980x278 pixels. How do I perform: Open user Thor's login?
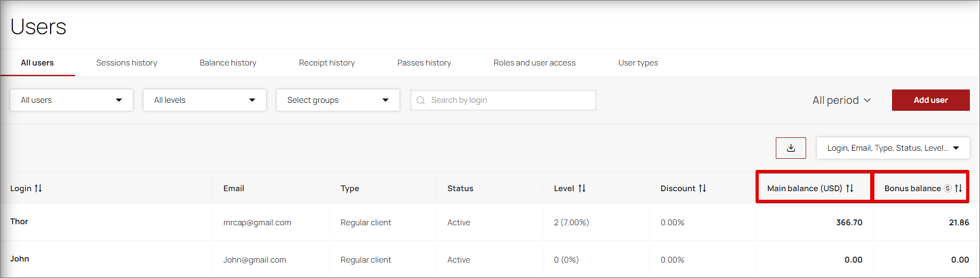click(x=19, y=222)
